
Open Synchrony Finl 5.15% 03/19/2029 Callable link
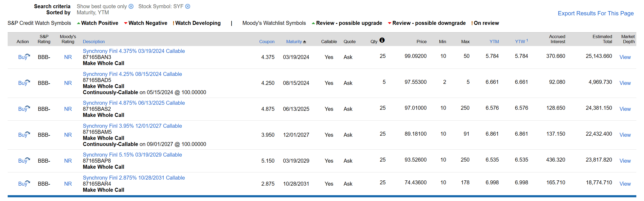tap(132, 155)
